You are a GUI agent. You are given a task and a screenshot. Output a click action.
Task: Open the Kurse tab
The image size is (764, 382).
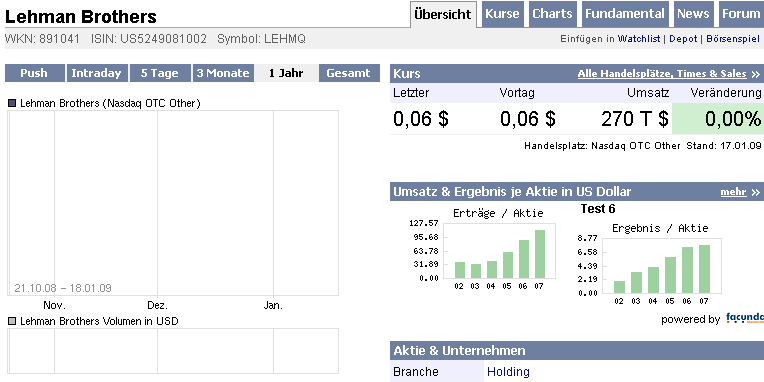502,14
